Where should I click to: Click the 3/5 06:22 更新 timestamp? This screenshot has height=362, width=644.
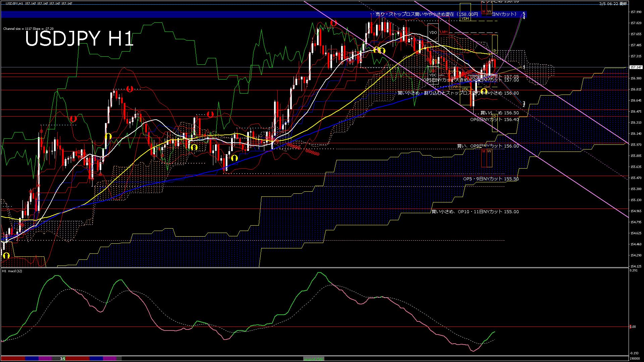tap(613, 4)
